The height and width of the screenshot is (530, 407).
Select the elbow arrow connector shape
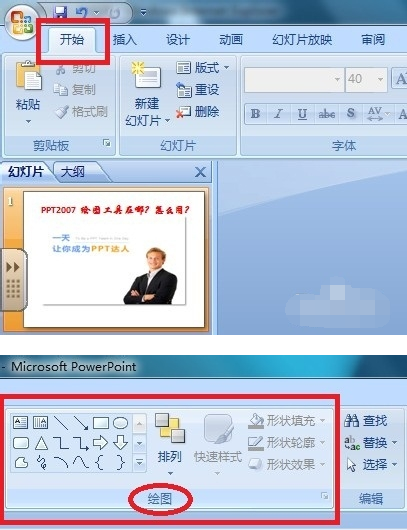[81, 443]
